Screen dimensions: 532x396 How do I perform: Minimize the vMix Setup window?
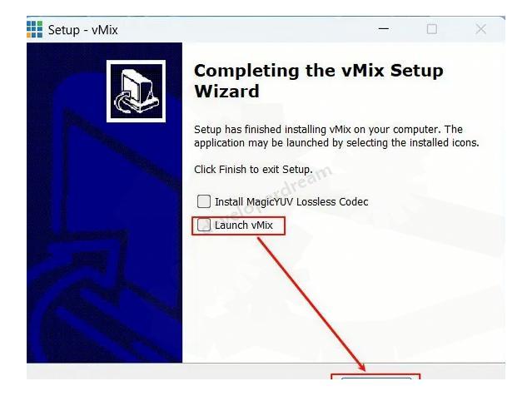tap(384, 29)
